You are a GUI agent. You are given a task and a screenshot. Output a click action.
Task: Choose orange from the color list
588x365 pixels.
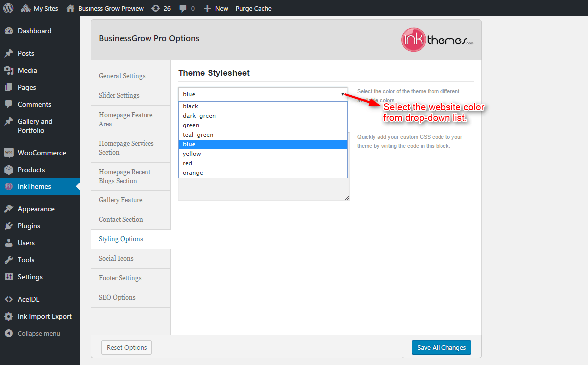pyautogui.click(x=263, y=173)
